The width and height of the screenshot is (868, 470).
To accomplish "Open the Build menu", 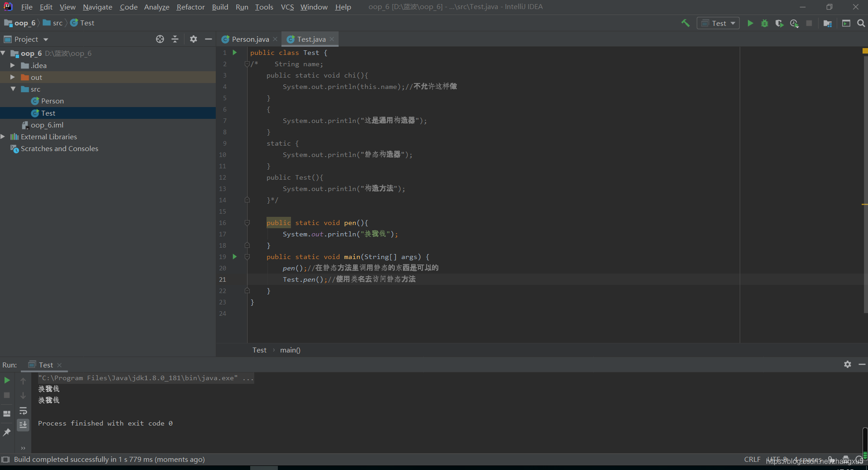I will [x=220, y=7].
